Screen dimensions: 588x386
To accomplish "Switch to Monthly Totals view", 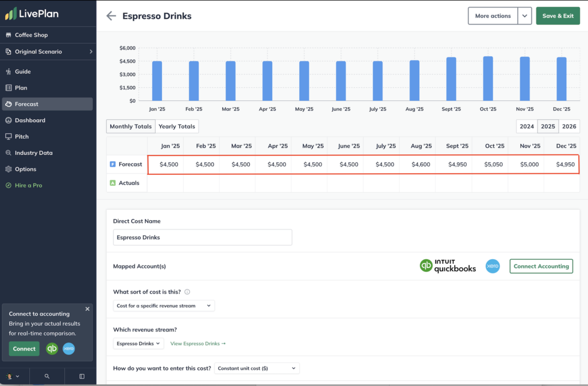I will (131, 127).
